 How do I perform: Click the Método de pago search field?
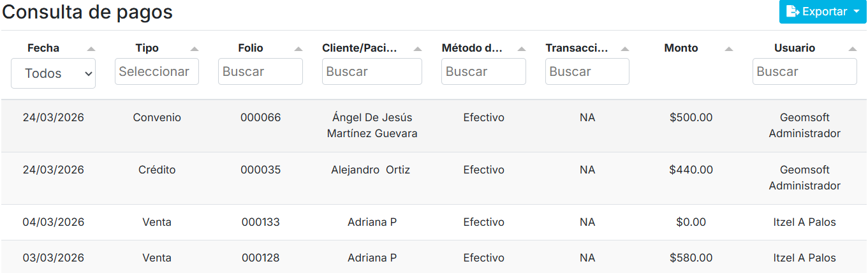(483, 71)
